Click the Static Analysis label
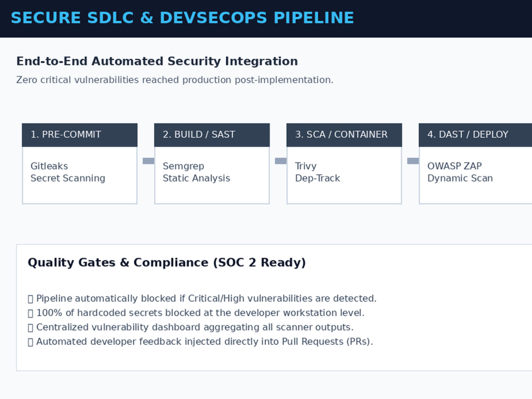 point(196,178)
